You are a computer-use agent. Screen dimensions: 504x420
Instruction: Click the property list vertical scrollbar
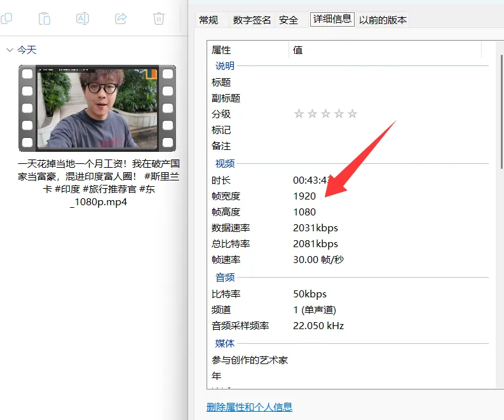(x=501, y=111)
